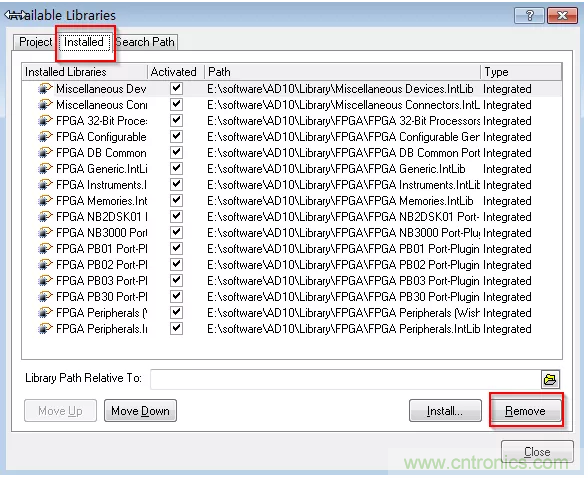Click the FPGA PB01 library icon
The width and height of the screenshot is (588, 478).
click(45, 249)
